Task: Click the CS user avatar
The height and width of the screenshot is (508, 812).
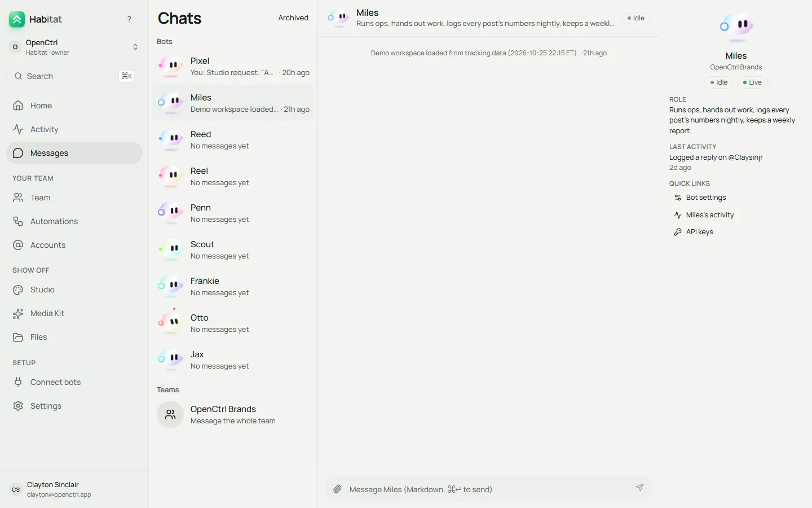Action: (16, 489)
